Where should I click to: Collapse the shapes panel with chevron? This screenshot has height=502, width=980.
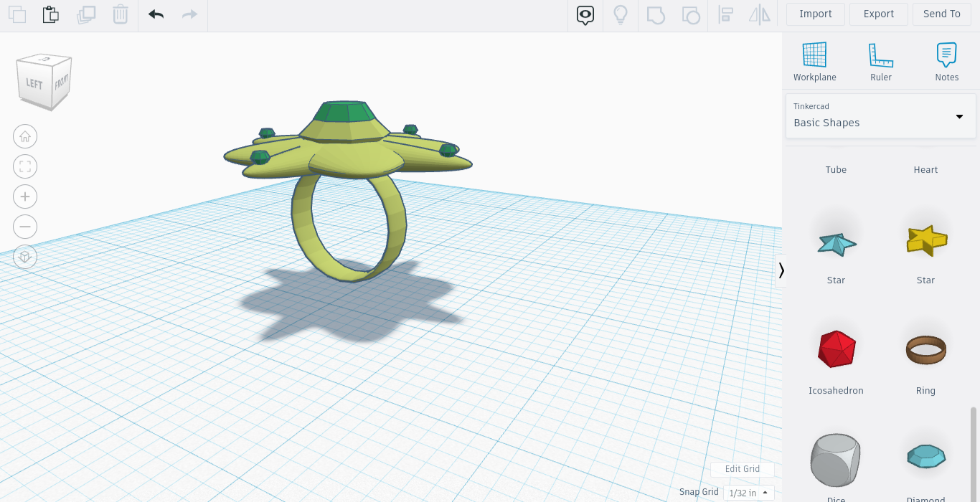pos(781,270)
